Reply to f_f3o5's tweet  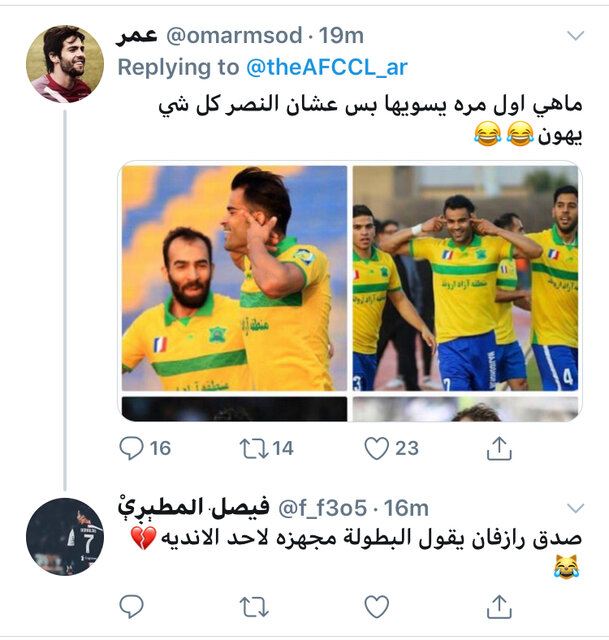[132, 605]
